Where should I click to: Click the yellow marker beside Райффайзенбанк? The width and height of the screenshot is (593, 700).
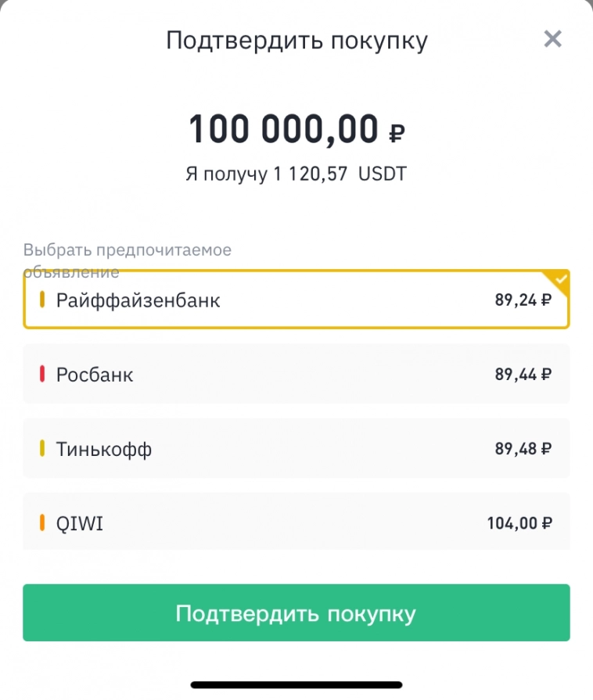(42, 300)
